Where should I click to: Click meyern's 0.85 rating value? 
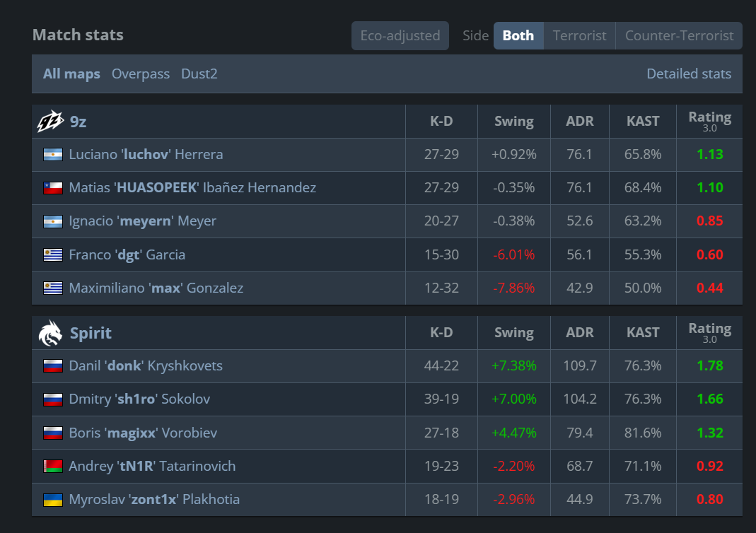click(x=710, y=221)
